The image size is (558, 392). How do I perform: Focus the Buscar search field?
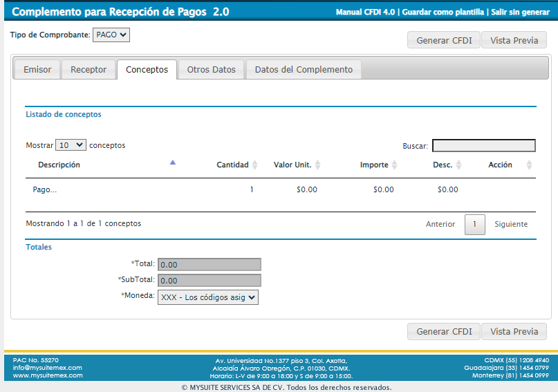pyautogui.click(x=483, y=146)
